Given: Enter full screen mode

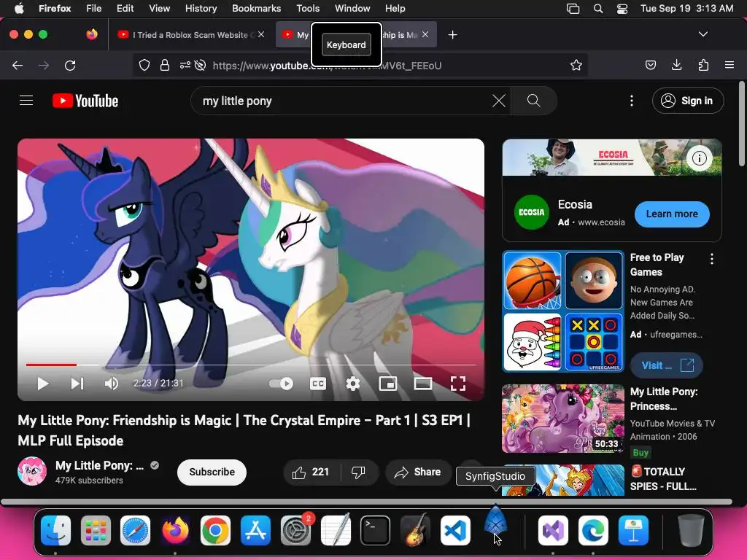Looking at the screenshot, I should 458,384.
